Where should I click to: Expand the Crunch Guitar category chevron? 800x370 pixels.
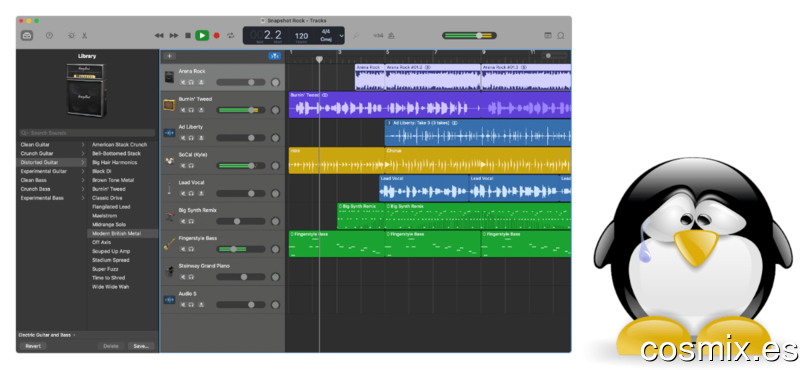pos(83,153)
